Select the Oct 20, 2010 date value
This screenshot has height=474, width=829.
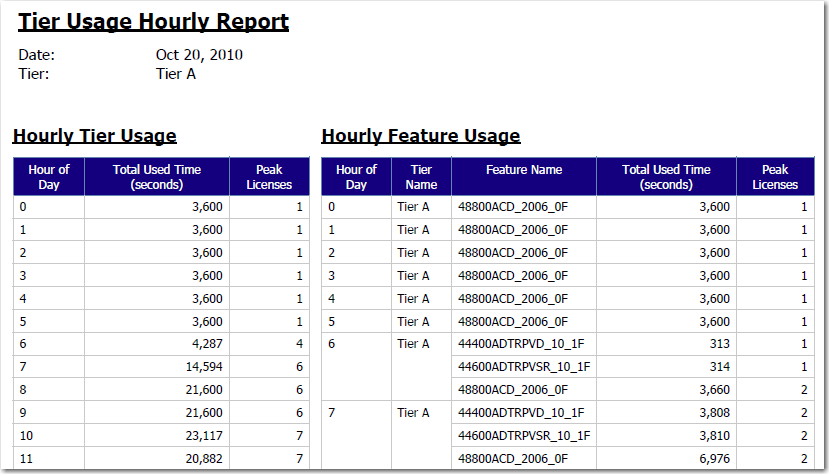(199, 55)
